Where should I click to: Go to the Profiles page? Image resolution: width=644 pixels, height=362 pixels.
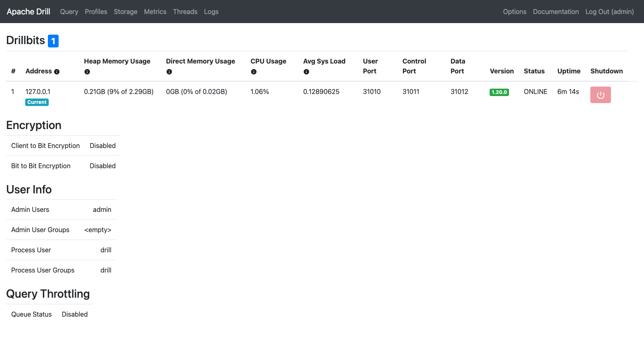(x=96, y=12)
